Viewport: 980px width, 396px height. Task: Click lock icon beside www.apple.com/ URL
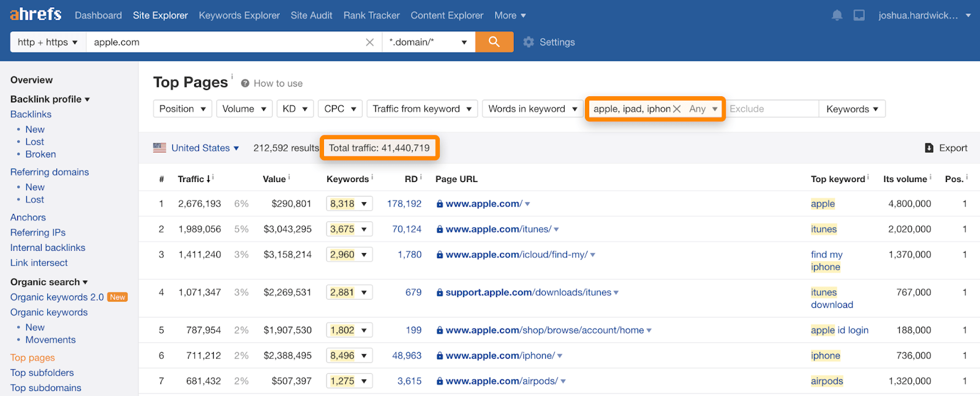point(440,204)
